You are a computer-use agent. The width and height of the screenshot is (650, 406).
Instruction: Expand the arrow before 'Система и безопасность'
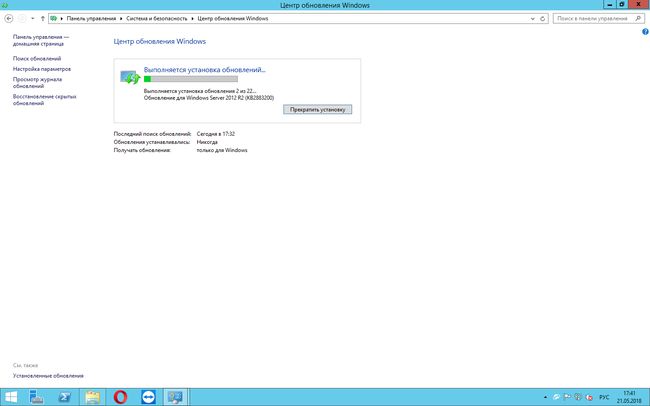point(121,19)
